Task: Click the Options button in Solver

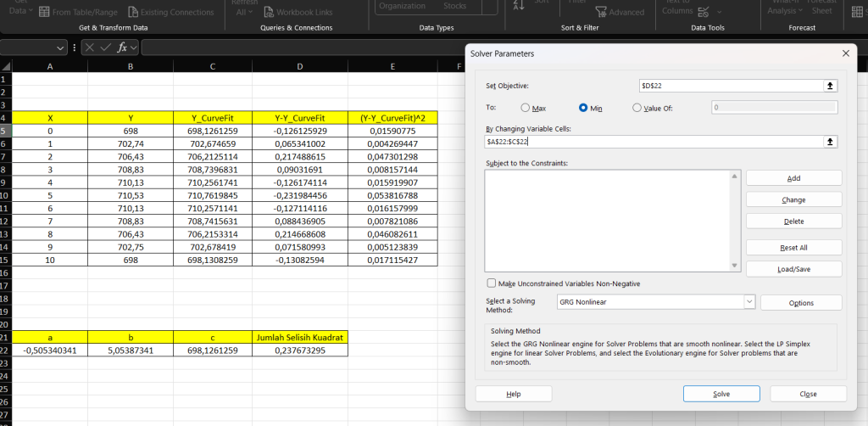Action: point(800,303)
